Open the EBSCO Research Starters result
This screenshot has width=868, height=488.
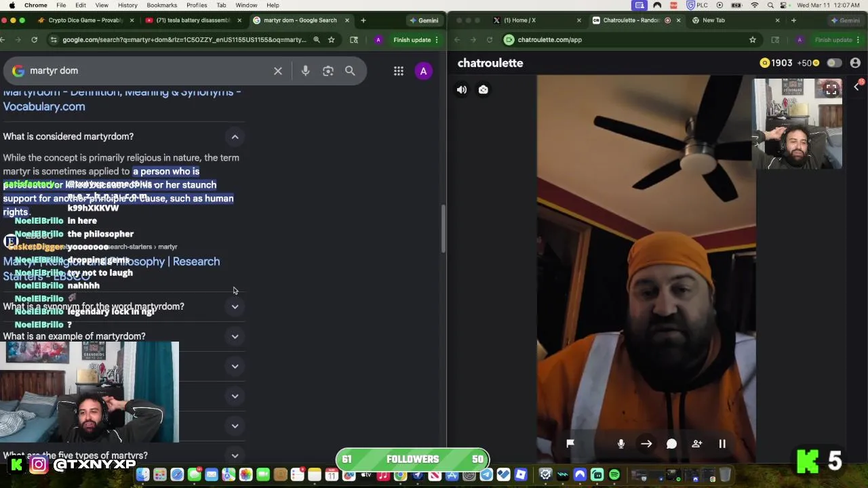tap(111, 268)
